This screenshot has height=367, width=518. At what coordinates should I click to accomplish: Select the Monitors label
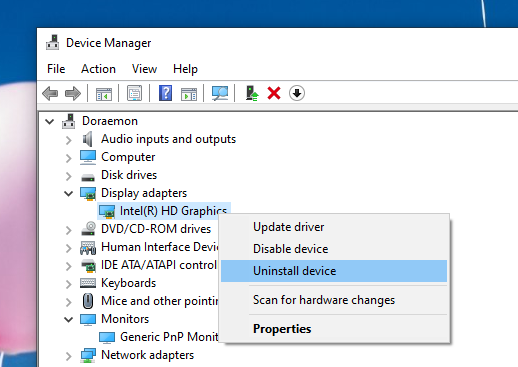125,319
